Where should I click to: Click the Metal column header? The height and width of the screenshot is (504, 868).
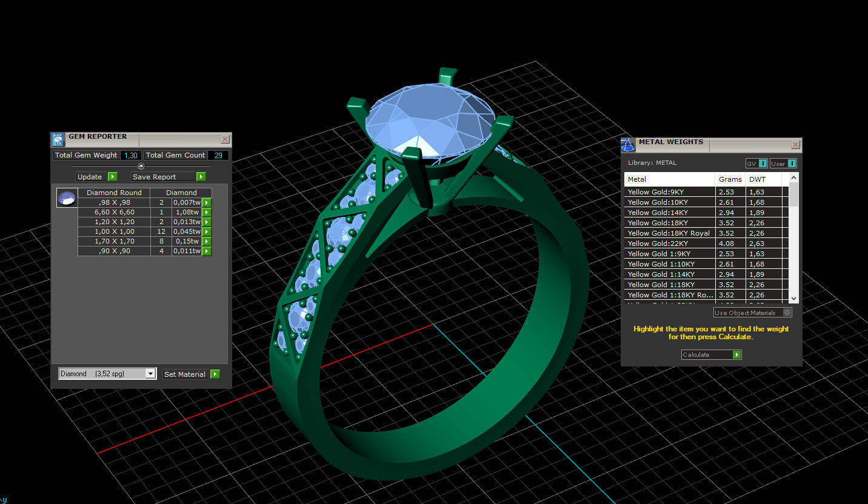670,179
